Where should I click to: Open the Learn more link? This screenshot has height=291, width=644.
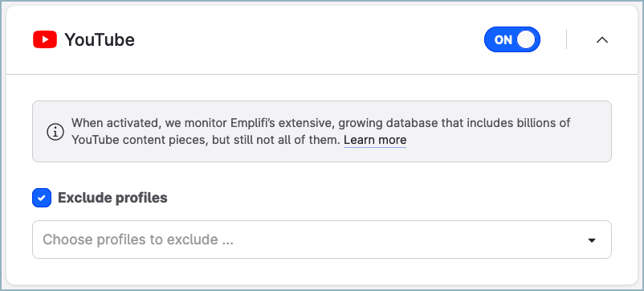point(375,140)
